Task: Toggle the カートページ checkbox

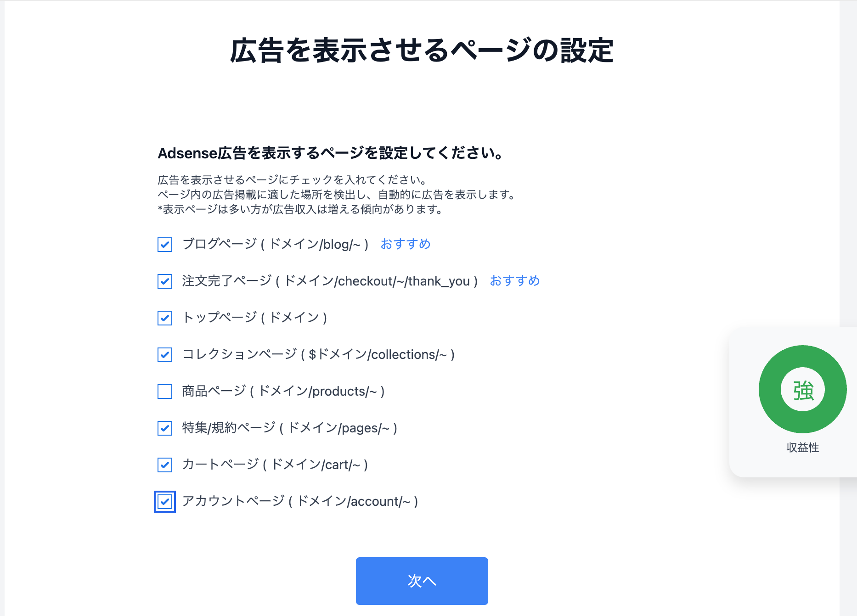Action: point(165,465)
